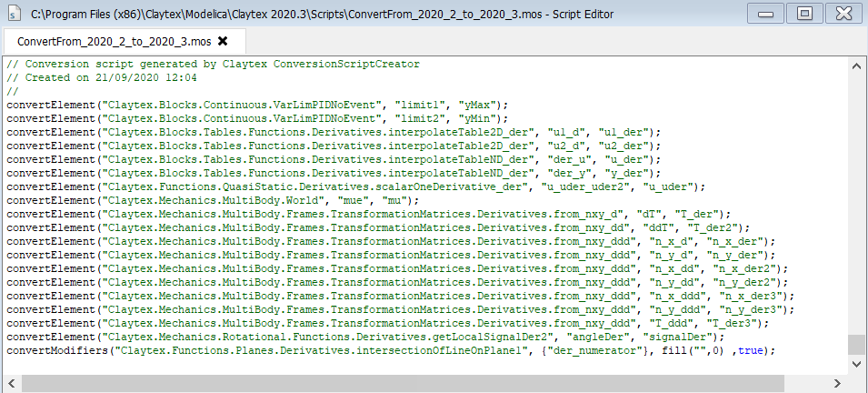Click the line with "n_y_ddd", "n_y_der3"
This screenshot has width=868, height=393.
[400, 309]
